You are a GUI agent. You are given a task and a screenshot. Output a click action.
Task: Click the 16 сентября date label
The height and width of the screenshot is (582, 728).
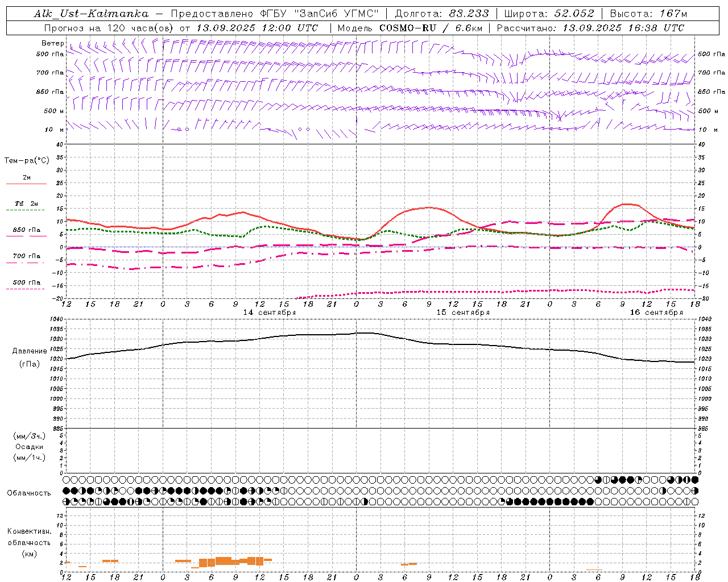[x=656, y=313]
